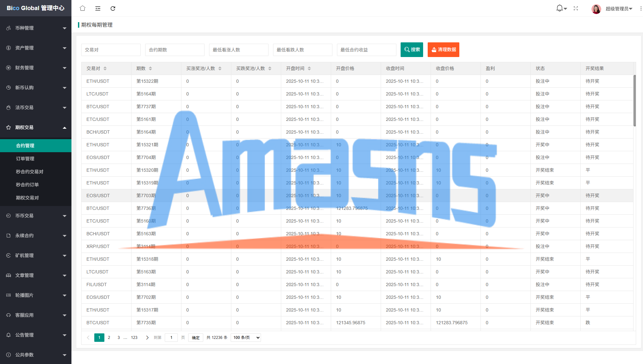Open the 超级管理员 user dropdown
The height and width of the screenshot is (364, 643).
[619, 9]
